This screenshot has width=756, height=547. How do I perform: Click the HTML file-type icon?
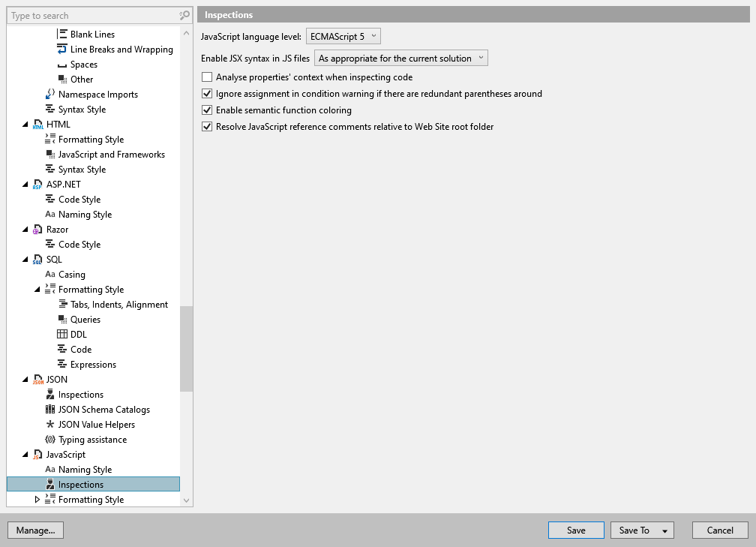pos(37,125)
